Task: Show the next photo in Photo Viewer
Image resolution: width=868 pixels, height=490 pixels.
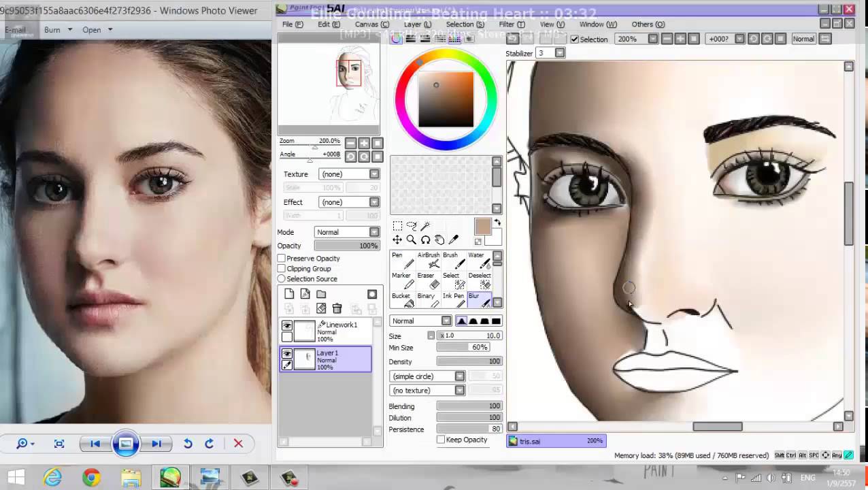Action: pyautogui.click(x=156, y=444)
